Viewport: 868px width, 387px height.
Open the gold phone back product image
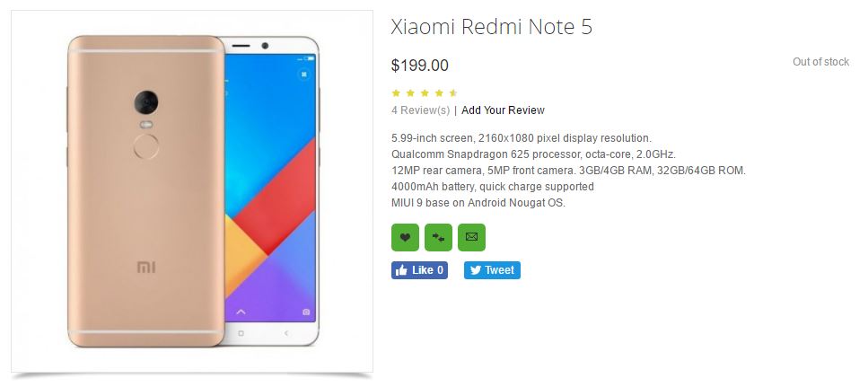click(x=146, y=191)
